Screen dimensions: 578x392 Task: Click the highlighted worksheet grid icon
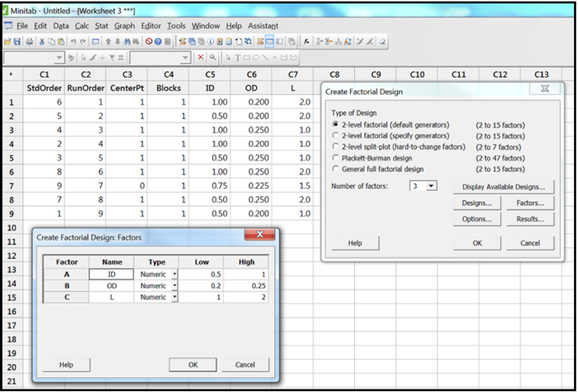[x=270, y=41]
